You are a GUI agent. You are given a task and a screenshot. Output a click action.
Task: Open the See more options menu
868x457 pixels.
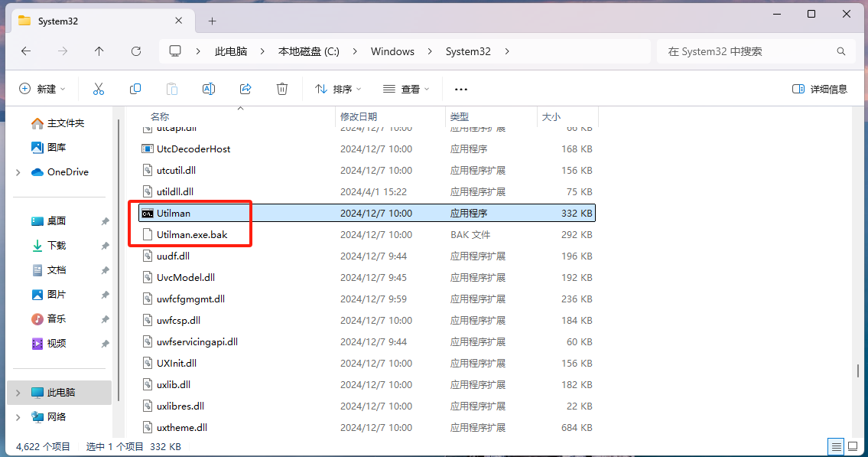click(x=461, y=90)
